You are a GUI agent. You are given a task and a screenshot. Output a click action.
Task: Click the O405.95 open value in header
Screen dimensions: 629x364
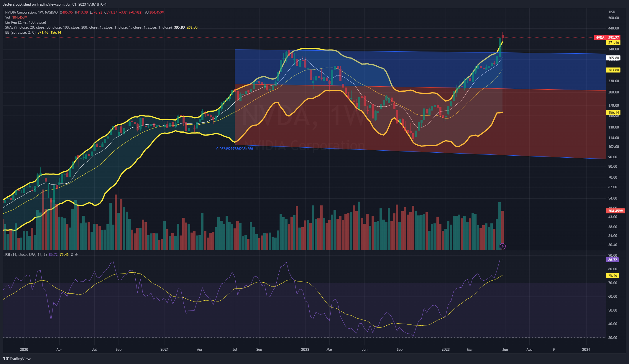(66, 12)
